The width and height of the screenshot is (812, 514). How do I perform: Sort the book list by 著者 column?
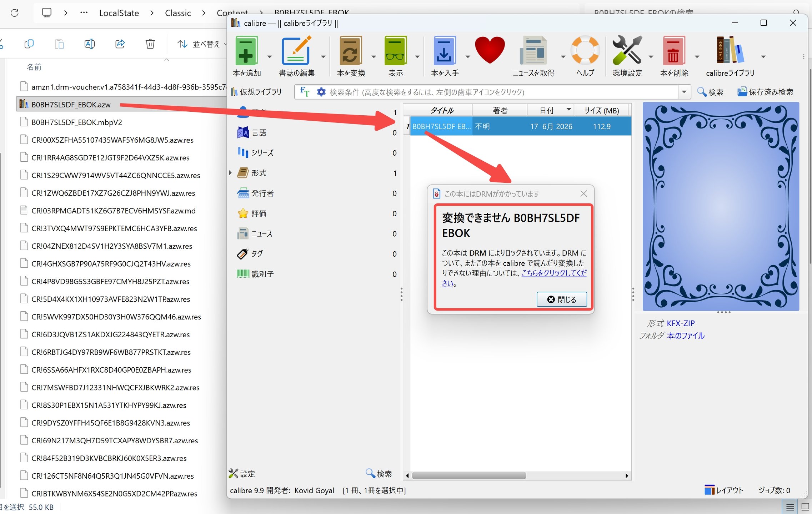click(x=500, y=110)
